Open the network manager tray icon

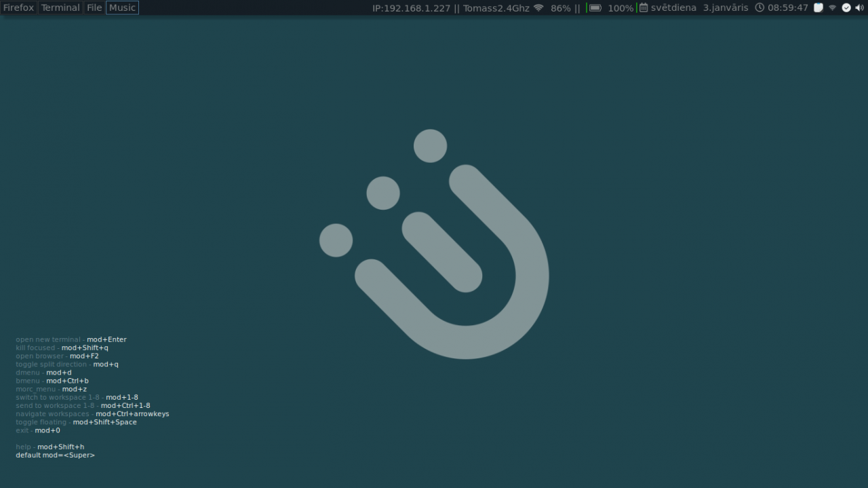[833, 8]
